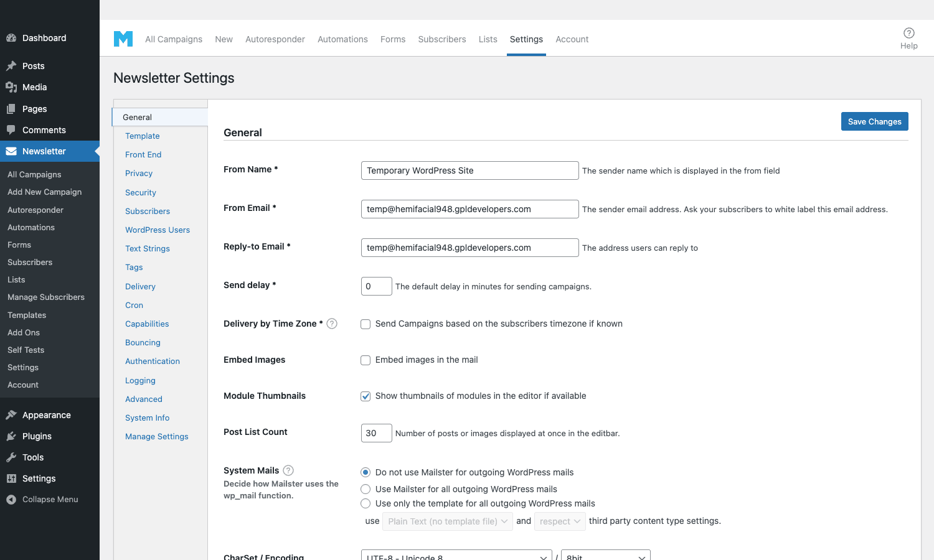Select Do not use Mailster for outgoing mails

pyautogui.click(x=366, y=472)
